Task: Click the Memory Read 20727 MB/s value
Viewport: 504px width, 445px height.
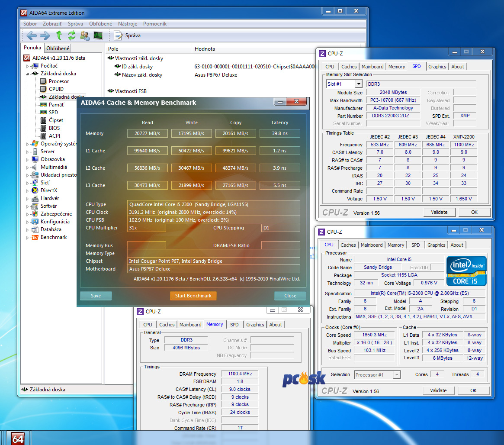Action: pyautogui.click(x=147, y=133)
